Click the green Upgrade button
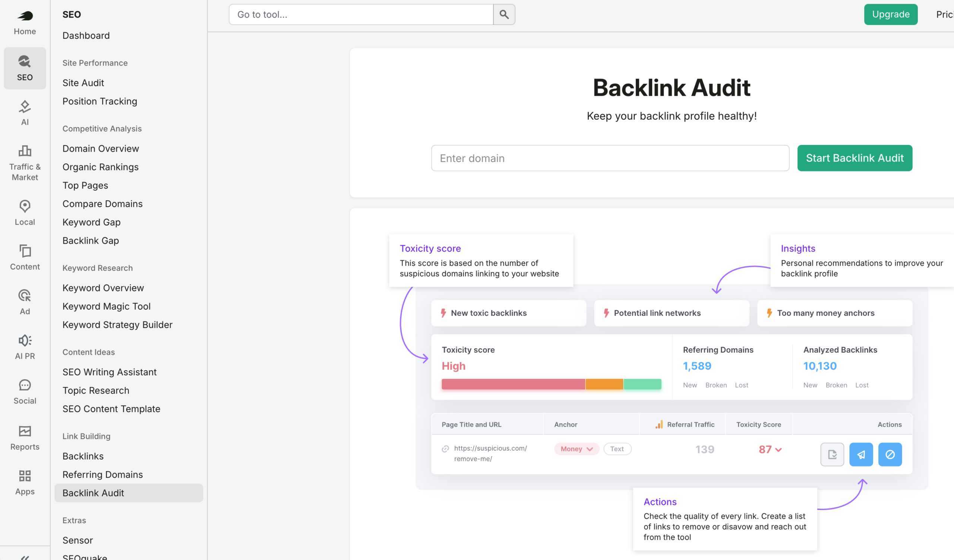 pos(891,15)
